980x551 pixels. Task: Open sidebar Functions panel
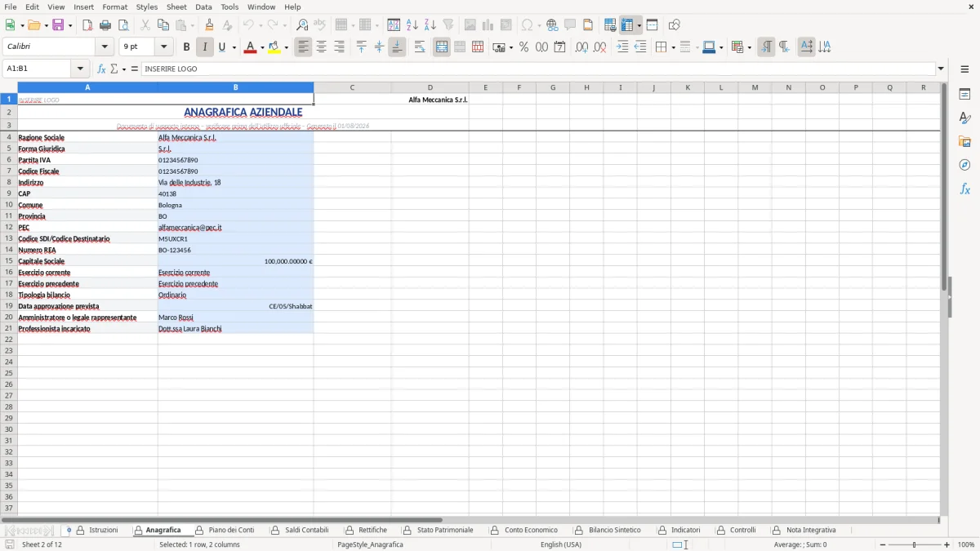click(x=964, y=189)
